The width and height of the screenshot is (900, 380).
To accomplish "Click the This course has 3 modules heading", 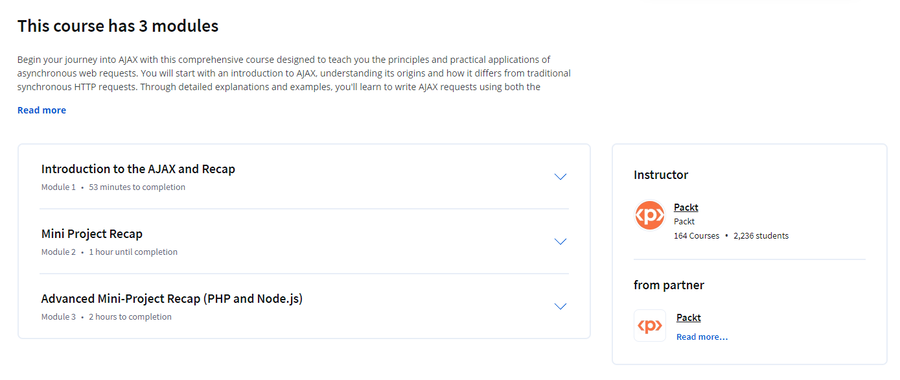I will [x=118, y=26].
